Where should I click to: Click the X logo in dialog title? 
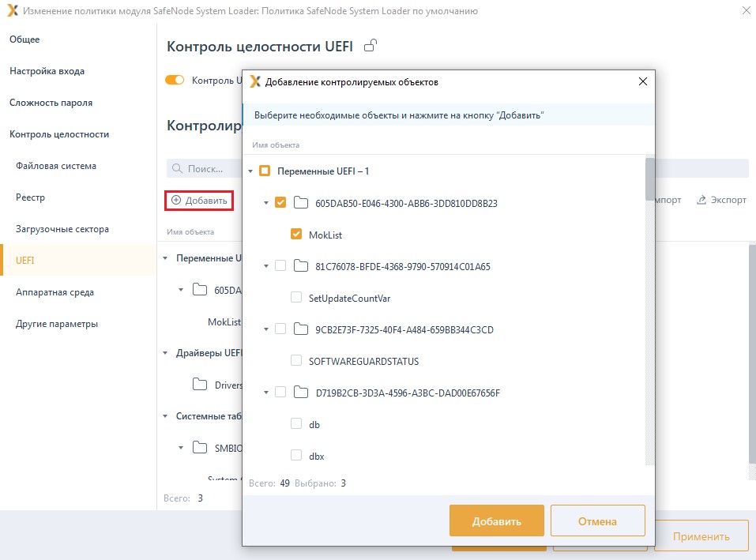click(255, 82)
